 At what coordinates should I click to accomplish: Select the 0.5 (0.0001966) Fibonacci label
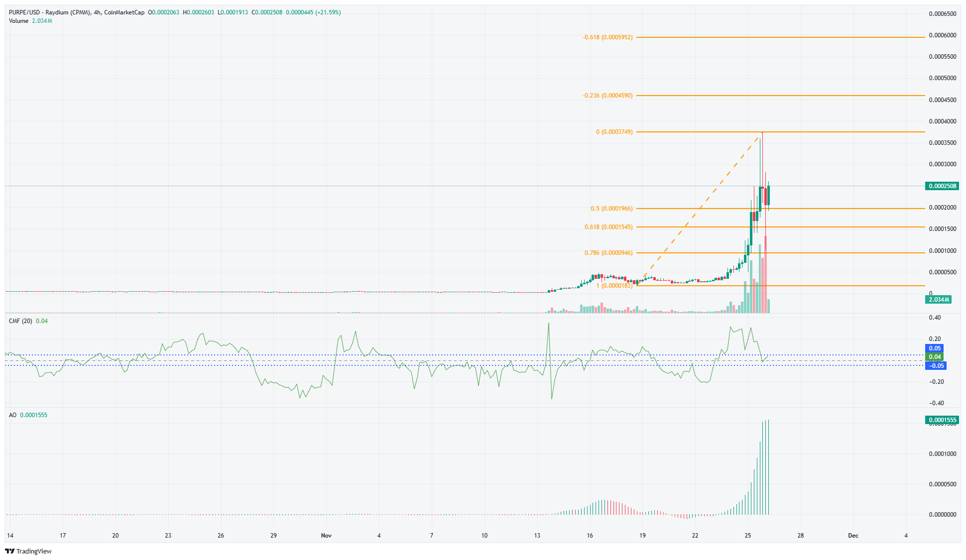(x=611, y=209)
